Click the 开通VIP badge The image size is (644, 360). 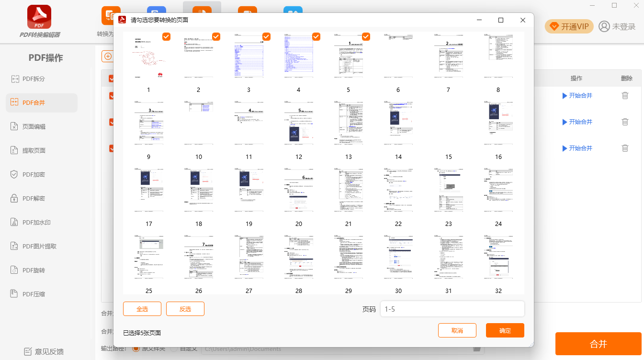coord(569,27)
